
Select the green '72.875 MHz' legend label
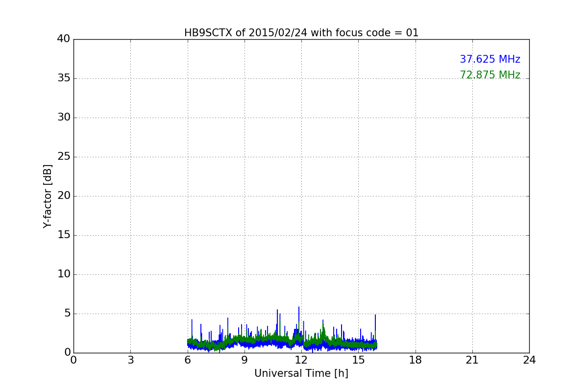[490, 75]
